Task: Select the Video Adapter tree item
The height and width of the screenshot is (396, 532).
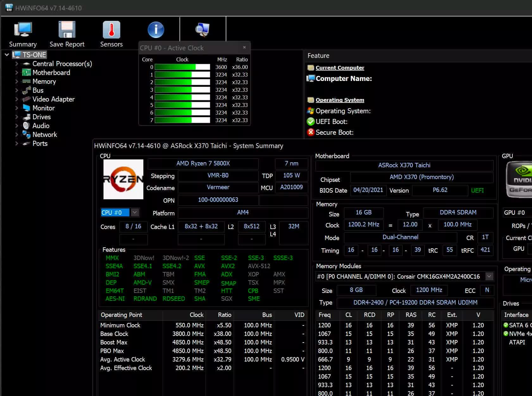Action: click(x=53, y=99)
